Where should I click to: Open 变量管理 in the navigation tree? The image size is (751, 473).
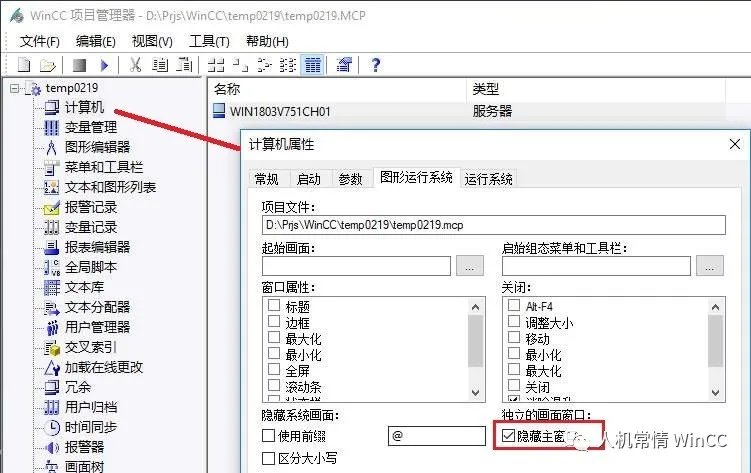pyautogui.click(x=90, y=127)
